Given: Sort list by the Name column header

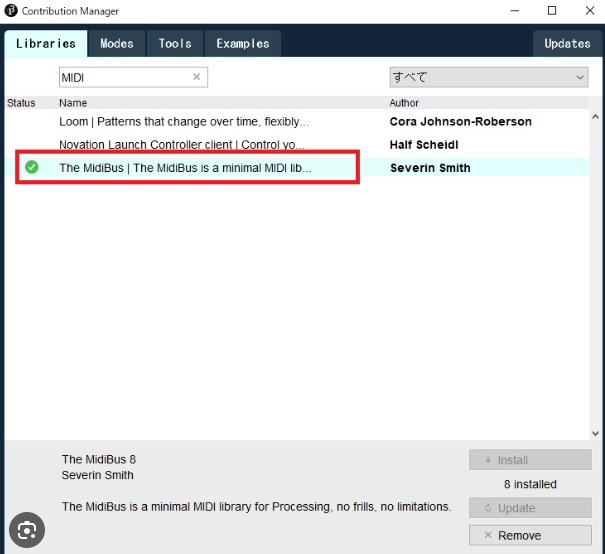Looking at the screenshot, I should 73,103.
